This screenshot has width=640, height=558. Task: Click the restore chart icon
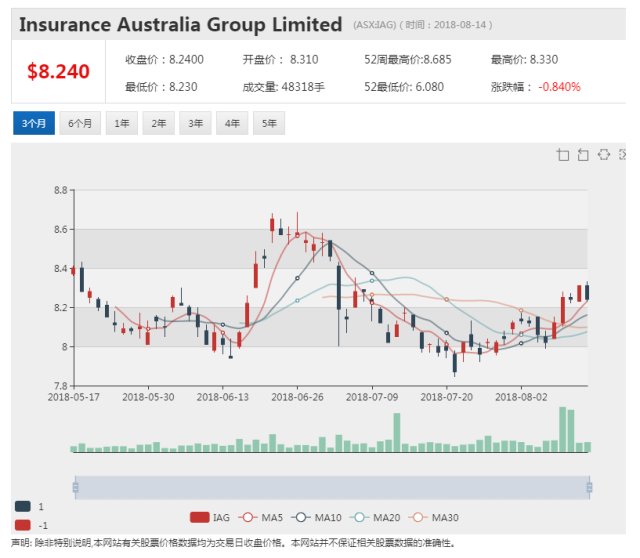(x=603, y=154)
